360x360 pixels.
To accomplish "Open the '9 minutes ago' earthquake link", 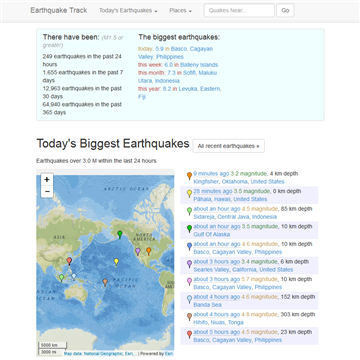I will pos(211,174).
